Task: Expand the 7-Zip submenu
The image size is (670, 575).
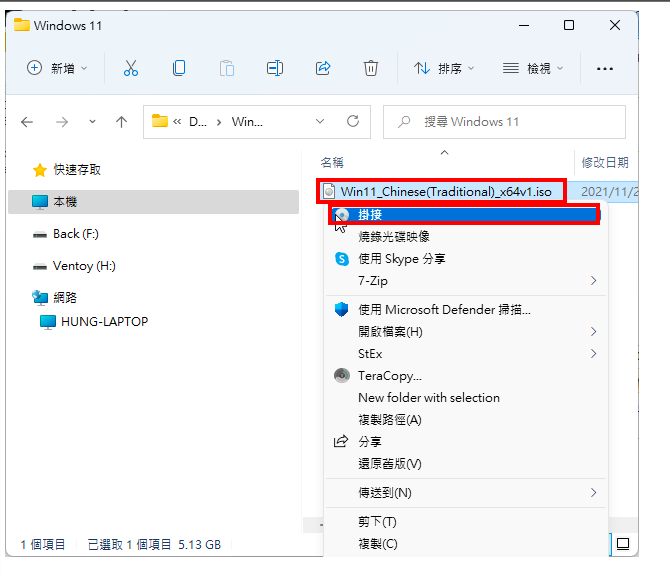Action: pyautogui.click(x=593, y=281)
